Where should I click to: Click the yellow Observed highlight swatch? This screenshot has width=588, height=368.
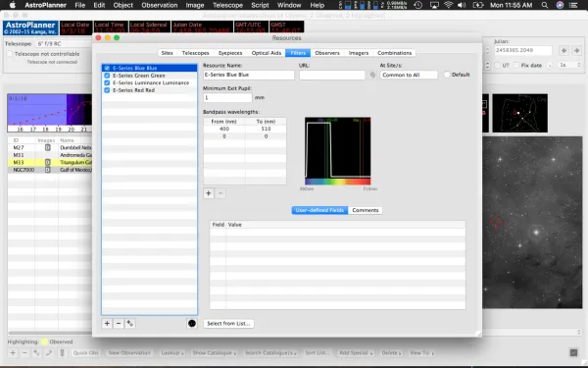(44, 342)
